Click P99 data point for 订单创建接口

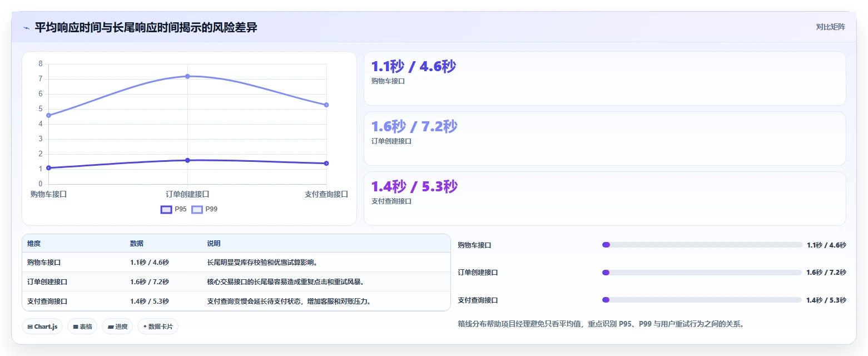point(187,76)
